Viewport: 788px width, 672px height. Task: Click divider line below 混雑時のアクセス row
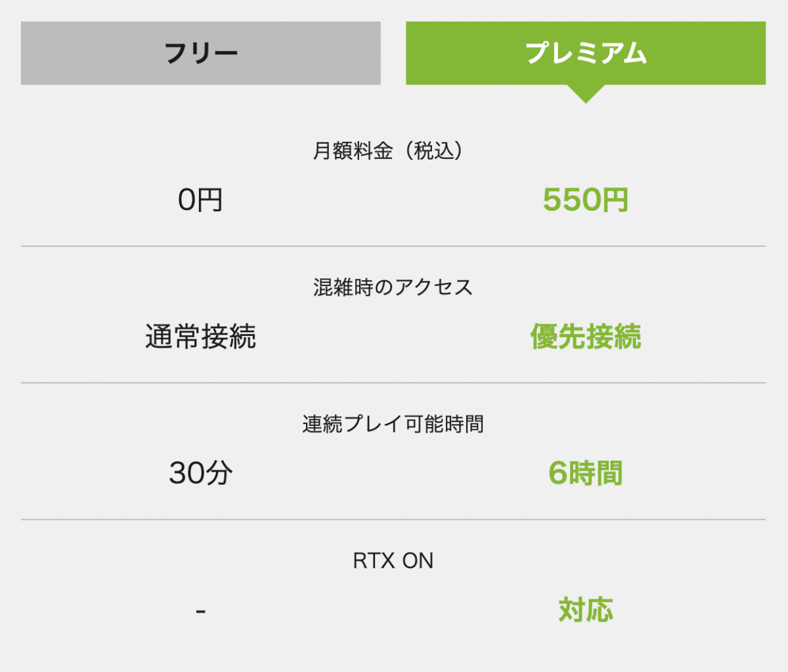tap(393, 383)
